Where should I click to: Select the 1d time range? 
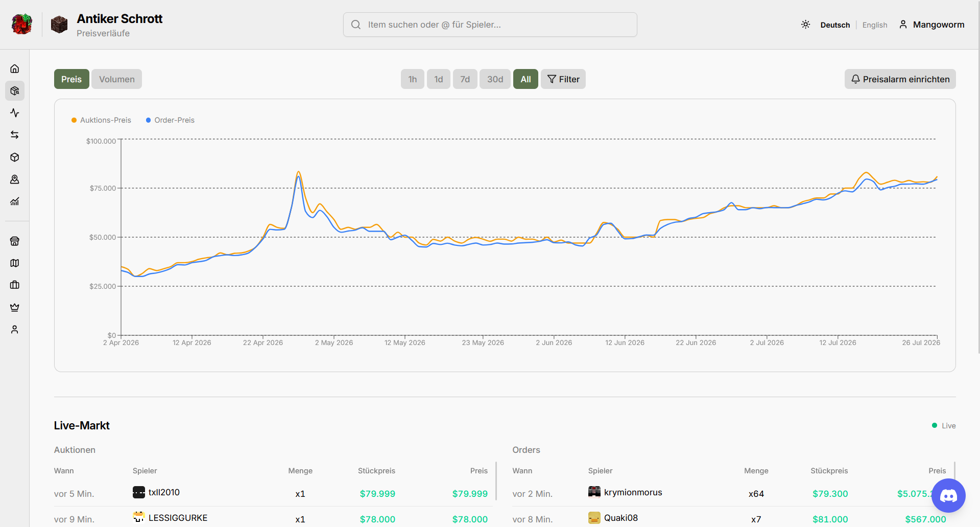click(439, 79)
